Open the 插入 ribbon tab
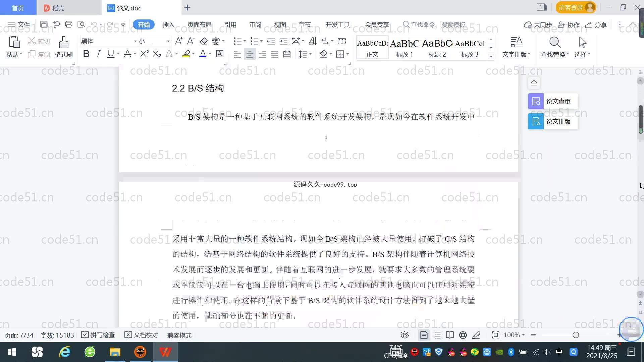644x362 pixels. (x=168, y=24)
